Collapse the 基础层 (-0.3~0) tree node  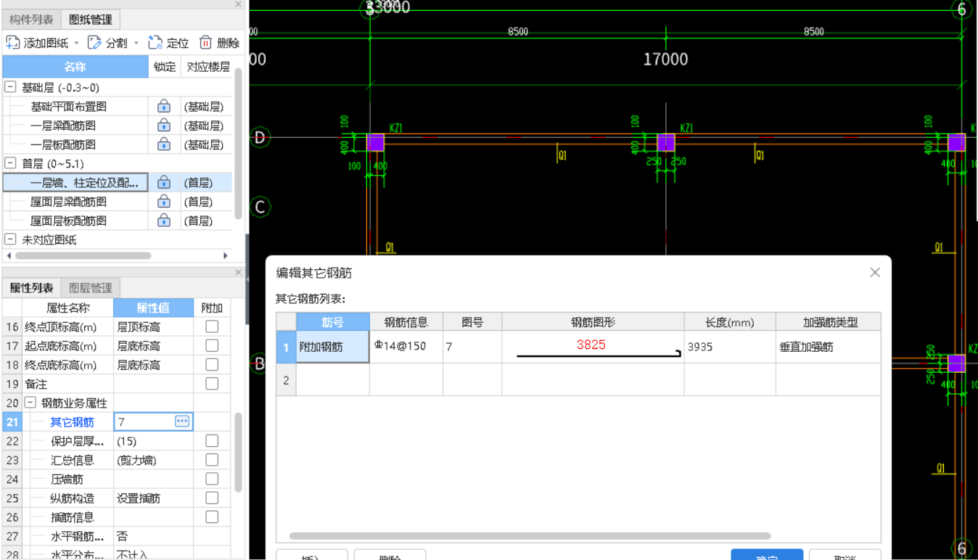[x=11, y=87]
